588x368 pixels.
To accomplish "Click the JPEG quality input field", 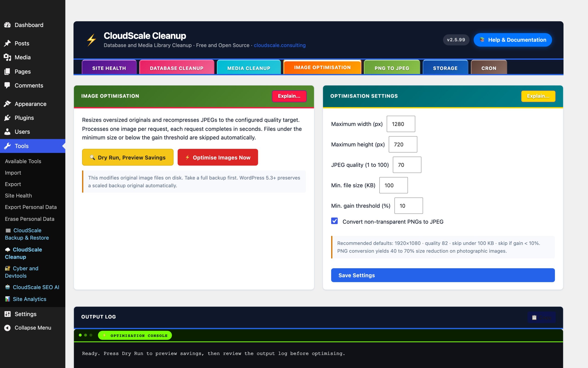I will 407,165.
